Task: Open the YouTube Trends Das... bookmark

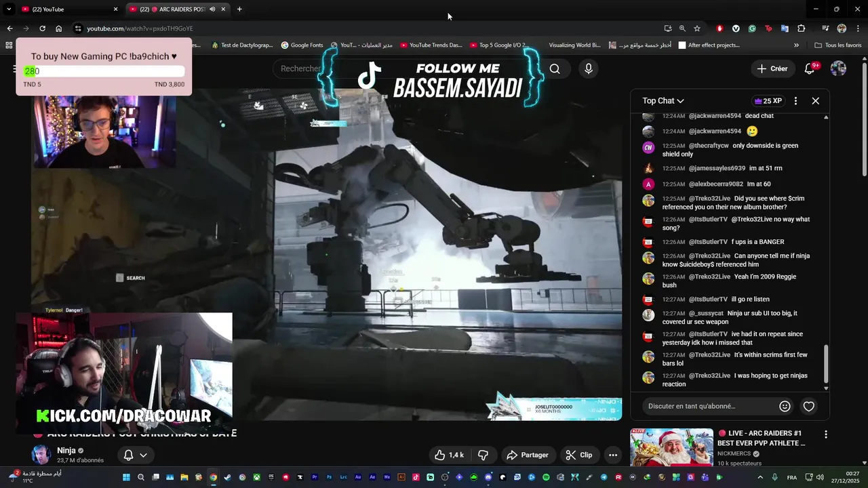Action: coord(431,45)
